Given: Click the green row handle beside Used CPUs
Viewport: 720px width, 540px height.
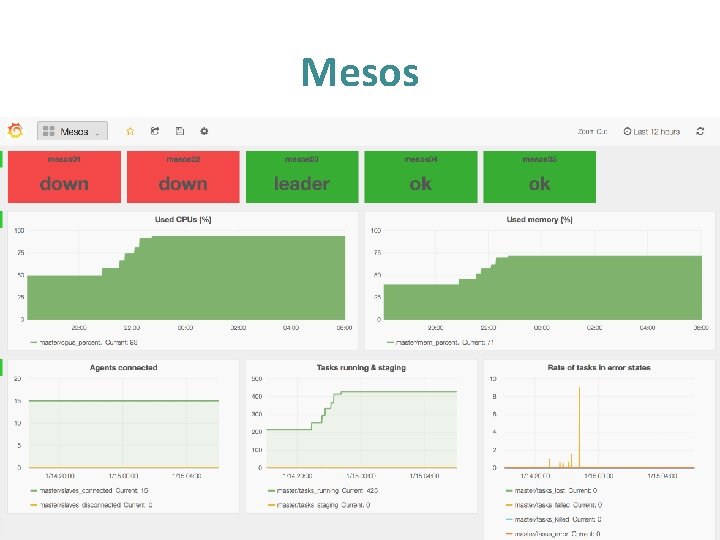Looking at the screenshot, I should click(1, 219).
